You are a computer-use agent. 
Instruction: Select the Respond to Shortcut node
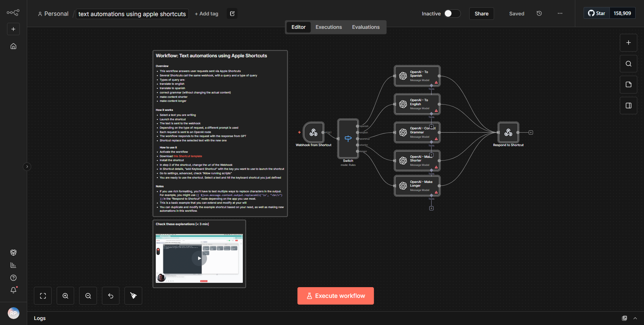click(508, 132)
